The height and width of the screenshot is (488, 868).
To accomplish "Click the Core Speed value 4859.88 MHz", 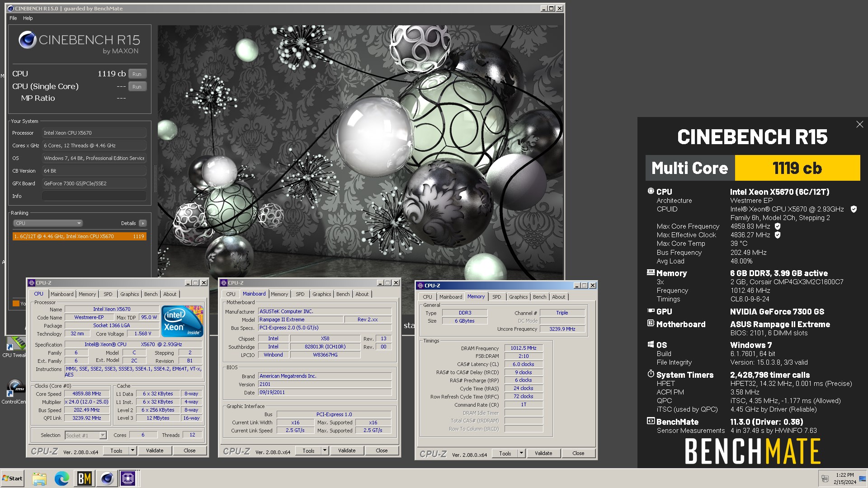I will [87, 394].
